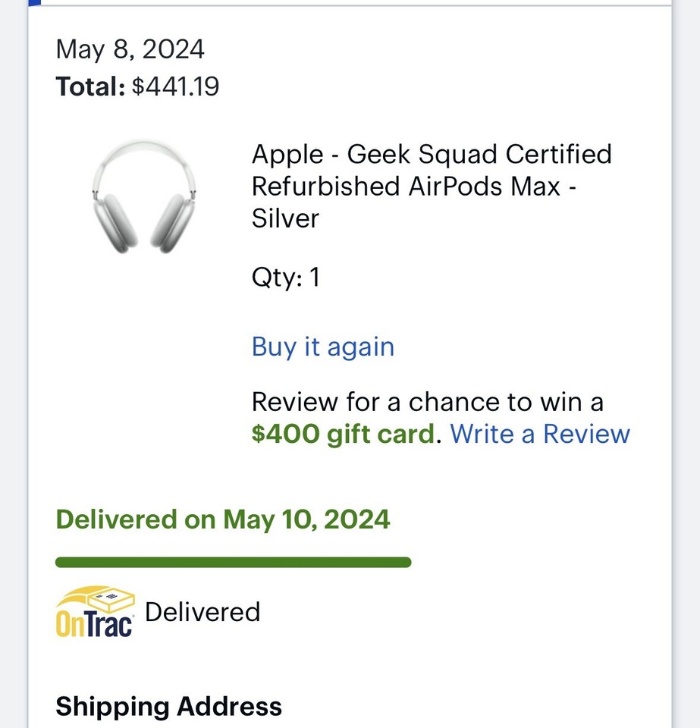700x728 pixels.
Task: Select the Delivered status label
Action: (x=202, y=612)
